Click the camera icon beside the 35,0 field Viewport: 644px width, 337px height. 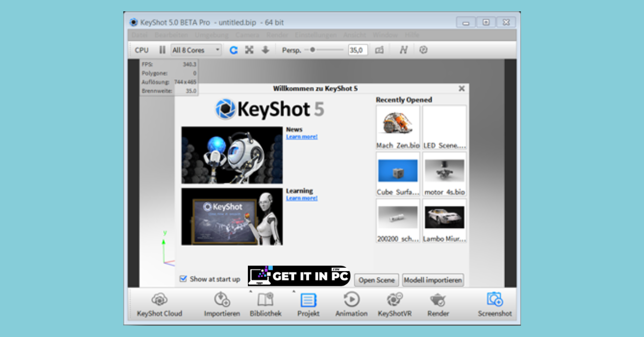[379, 50]
